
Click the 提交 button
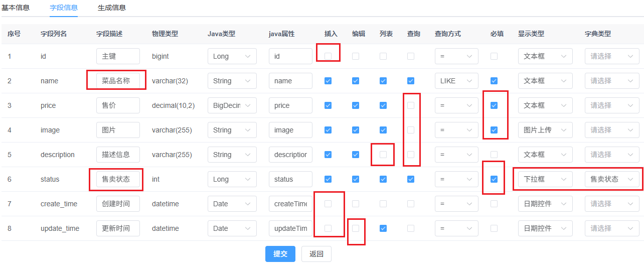280,254
